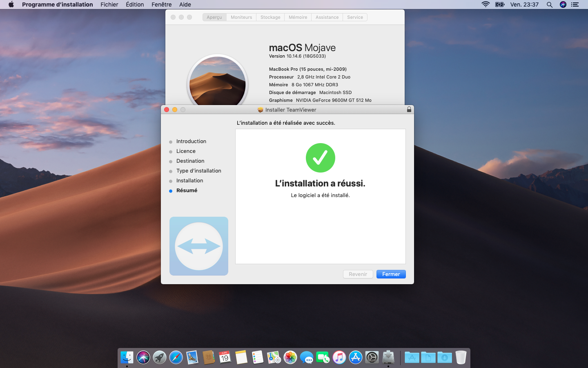The height and width of the screenshot is (368, 588).
Task: Open the battery status menu
Action: [500, 4]
